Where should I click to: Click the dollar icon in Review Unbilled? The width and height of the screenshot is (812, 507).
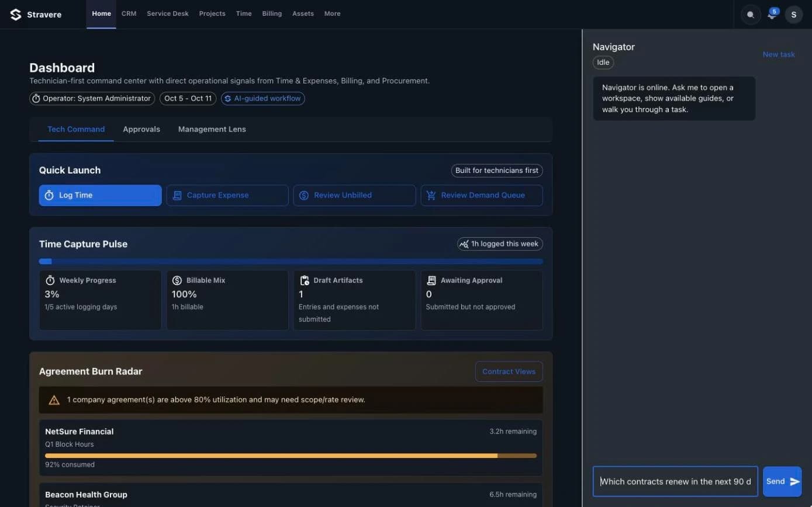click(304, 195)
